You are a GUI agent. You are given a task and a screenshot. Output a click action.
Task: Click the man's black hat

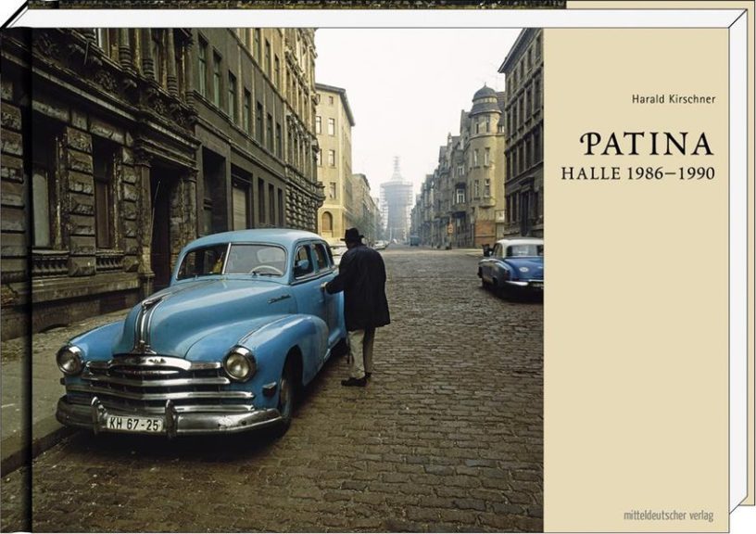coord(354,235)
